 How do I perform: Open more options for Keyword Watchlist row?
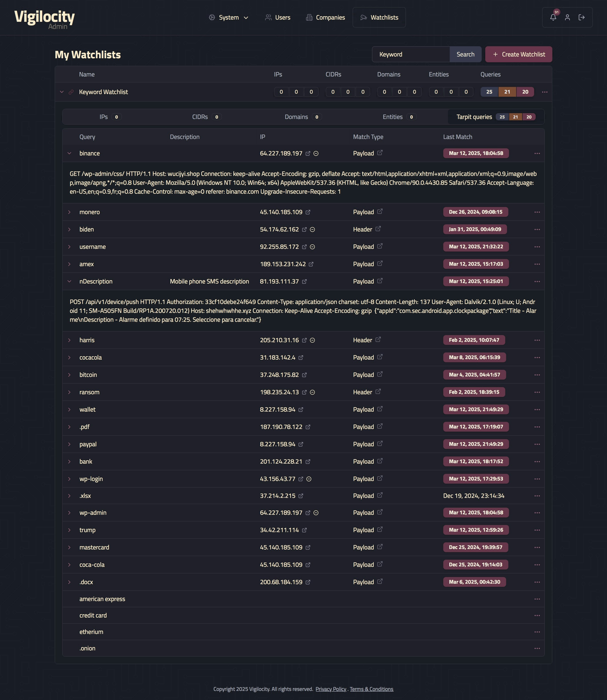click(x=544, y=92)
